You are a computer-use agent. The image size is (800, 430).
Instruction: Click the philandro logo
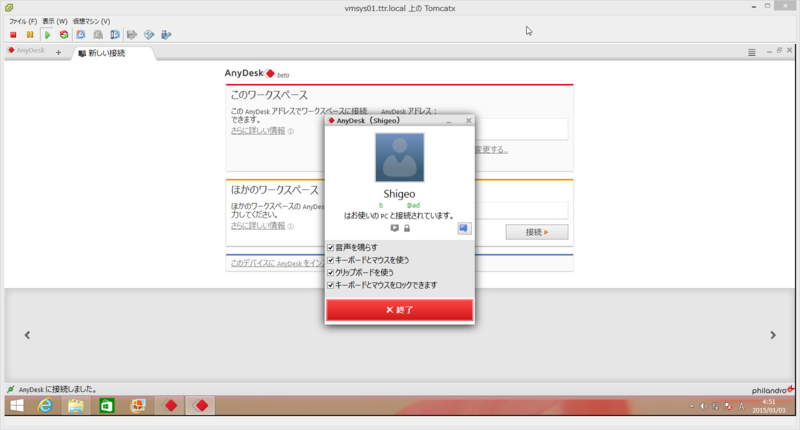point(772,390)
